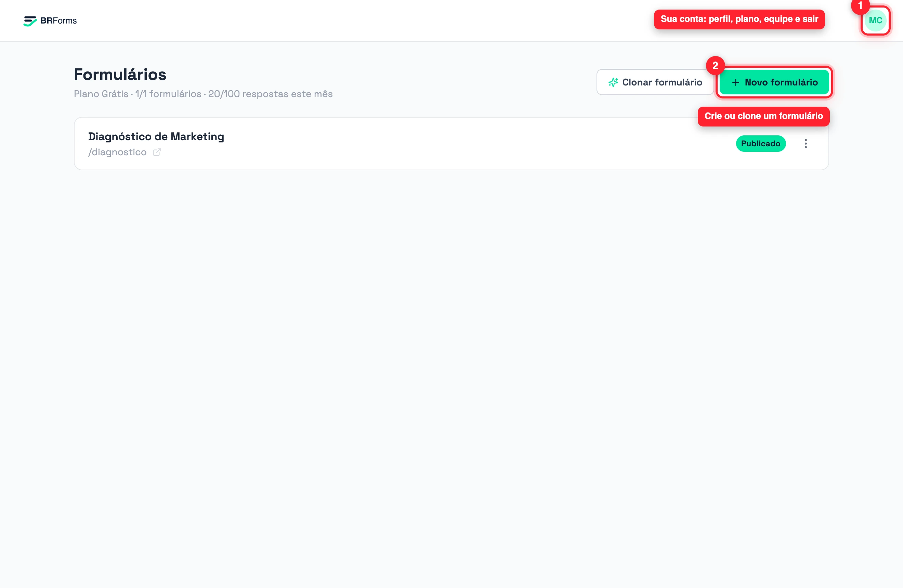Click the BRForms brand name text
903x588 pixels.
click(58, 21)
